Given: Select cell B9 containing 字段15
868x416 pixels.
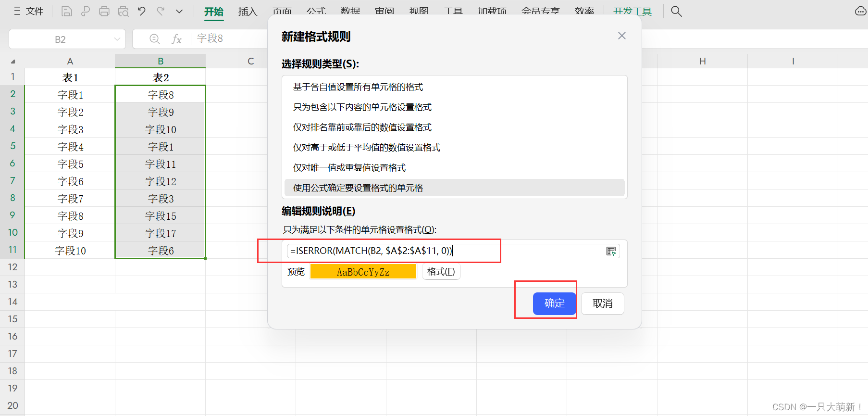Looking at the screenshot, I should tap(161, 216).
